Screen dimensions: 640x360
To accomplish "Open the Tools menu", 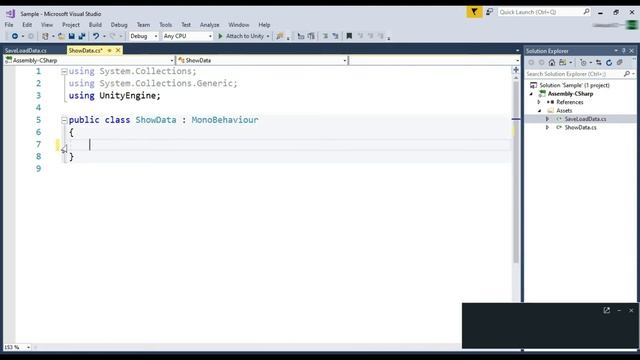I will click(x=165, y=25).
